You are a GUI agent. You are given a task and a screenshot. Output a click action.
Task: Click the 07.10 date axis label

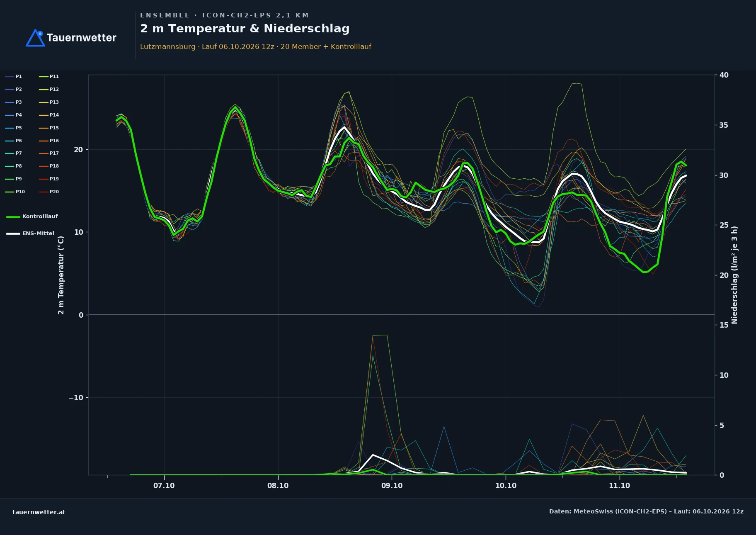(x=164, y=486)
